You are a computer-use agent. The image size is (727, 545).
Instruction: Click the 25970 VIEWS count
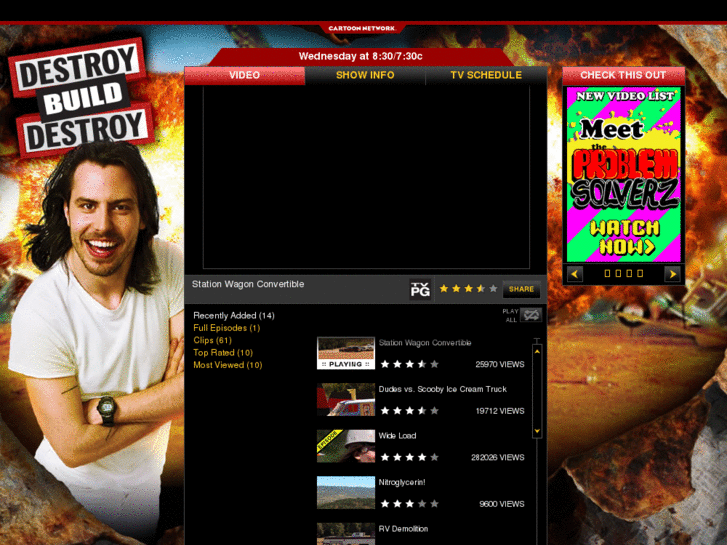[x=500, y=365]
